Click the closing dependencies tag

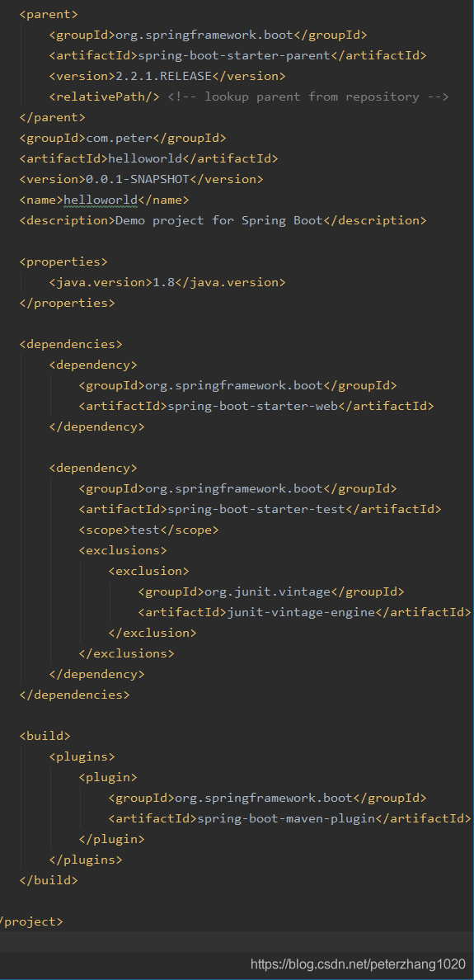pos(74,695)
